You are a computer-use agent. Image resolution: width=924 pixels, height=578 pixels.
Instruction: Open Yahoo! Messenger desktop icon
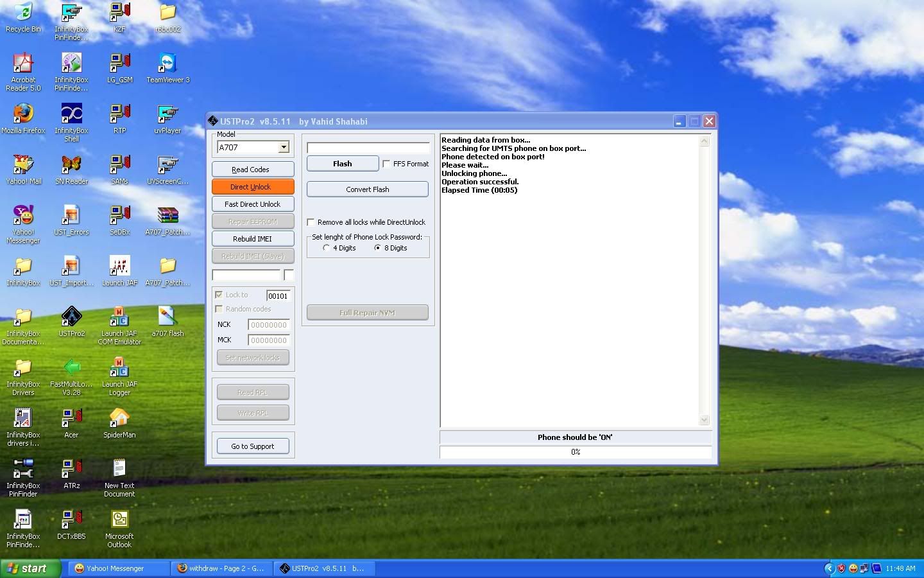point(23,224)
